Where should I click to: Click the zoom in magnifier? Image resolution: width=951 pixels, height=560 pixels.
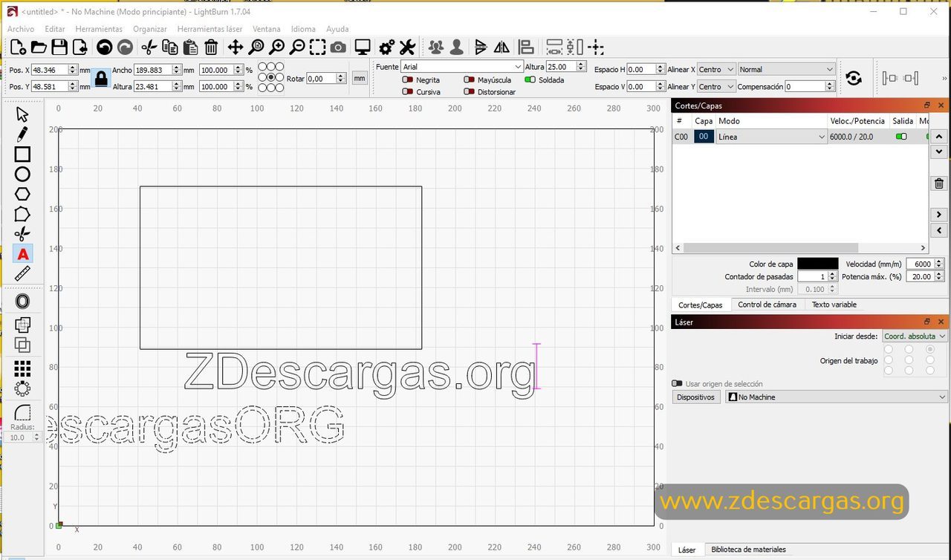(276, 48)
